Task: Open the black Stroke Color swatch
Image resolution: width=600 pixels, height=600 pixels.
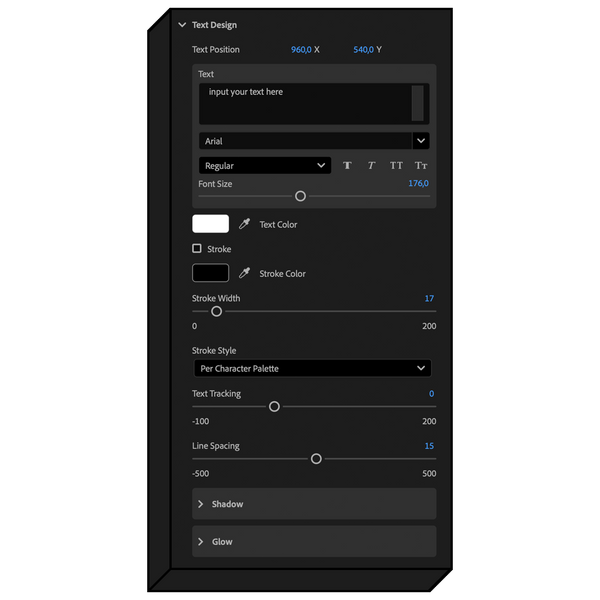Action: click(x=210, y=273)
